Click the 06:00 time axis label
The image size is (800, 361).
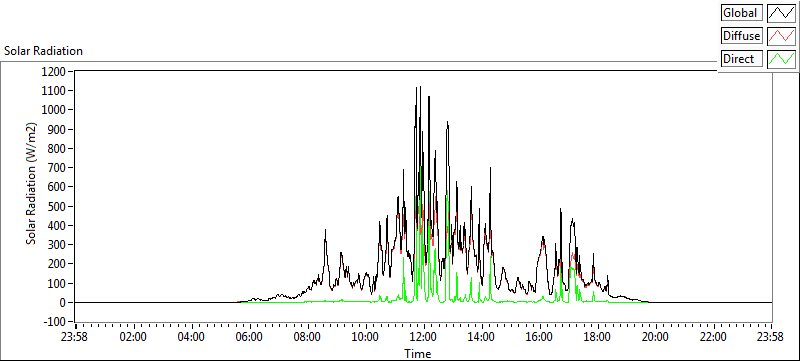pyautogui.click(x=250, y=337)
